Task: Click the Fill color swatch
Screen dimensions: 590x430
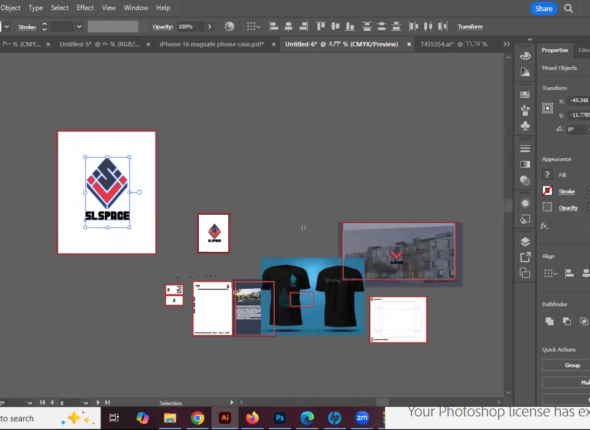Action: (x=547, y=175)
